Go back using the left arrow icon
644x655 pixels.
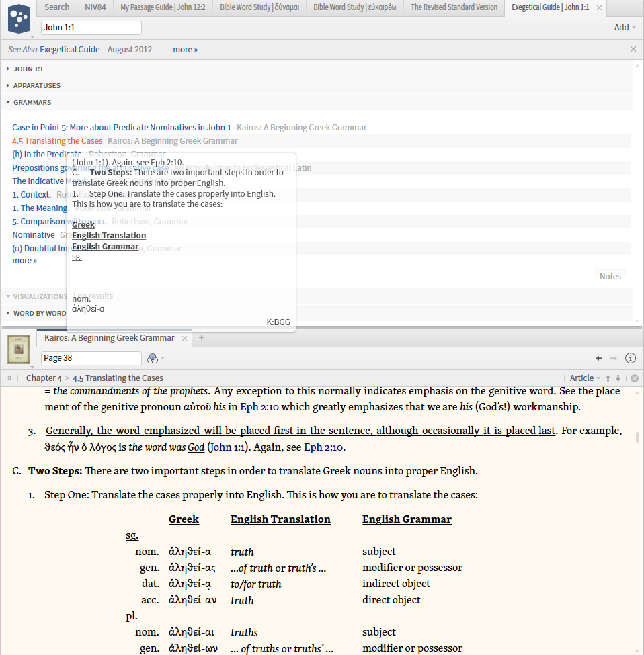599,359
